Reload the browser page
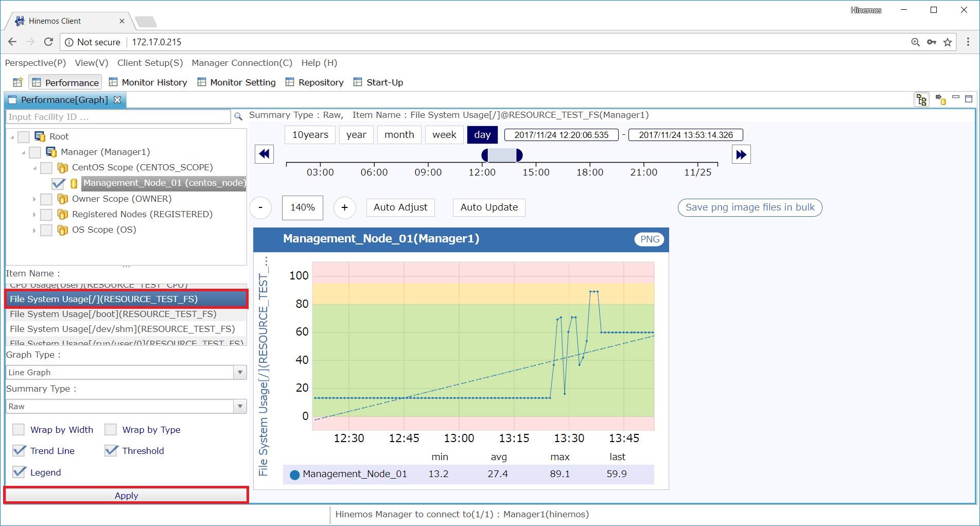980x526 pixels. click(x=48, y=42)
